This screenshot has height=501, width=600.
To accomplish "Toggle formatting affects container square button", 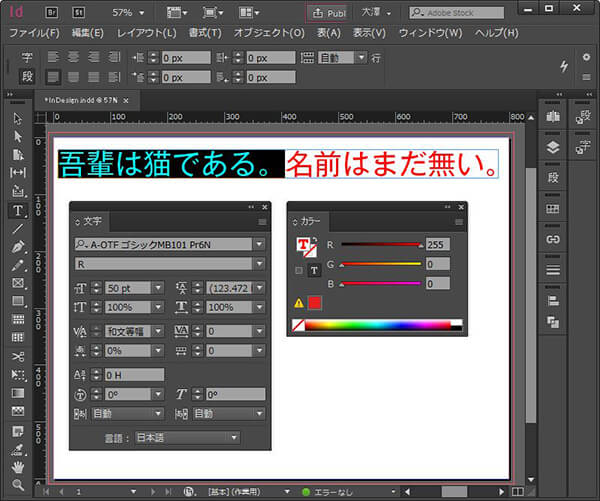I will (299, 271).
